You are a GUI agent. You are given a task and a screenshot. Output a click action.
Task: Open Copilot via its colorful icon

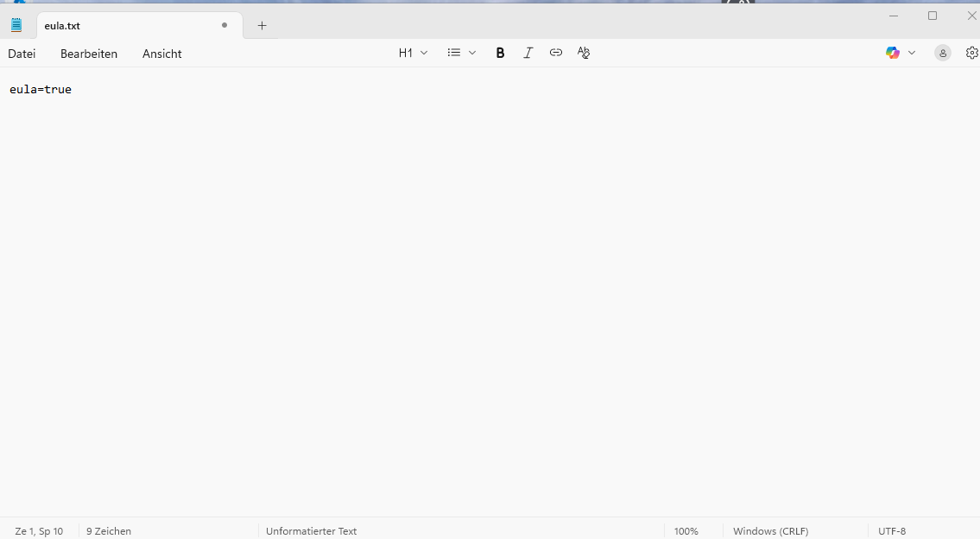tap(892, 53)
